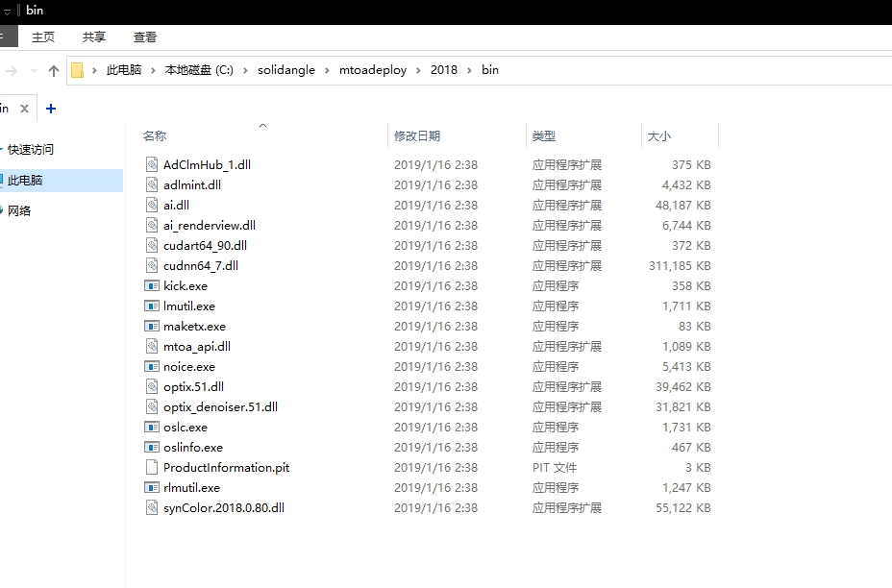The height and width of the screenshot is (588, 892).
Task: Select the optix.51.dll file icon
Action: 151,386
